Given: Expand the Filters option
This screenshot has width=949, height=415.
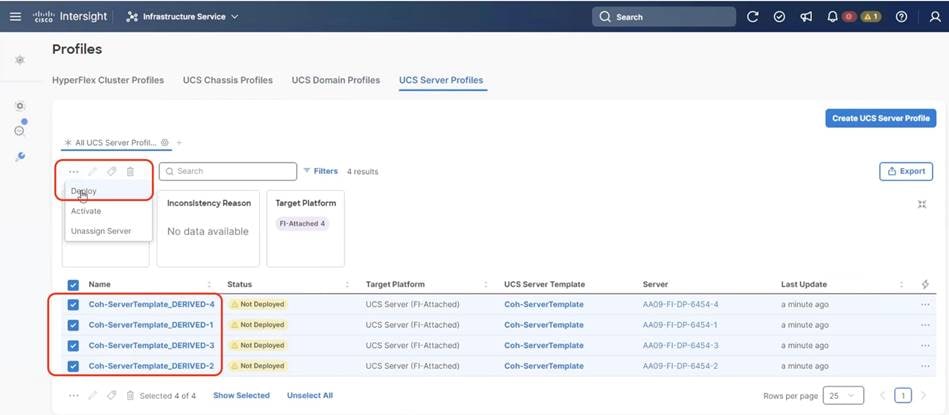Looking at the screenshot, I should [320, 171].
